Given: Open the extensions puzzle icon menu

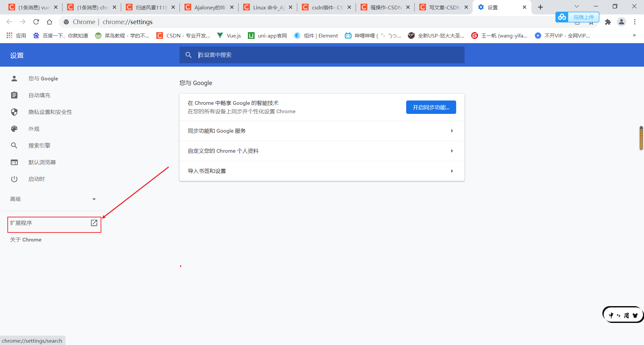Looking at the screenshot, I should (x=608, y=22).
